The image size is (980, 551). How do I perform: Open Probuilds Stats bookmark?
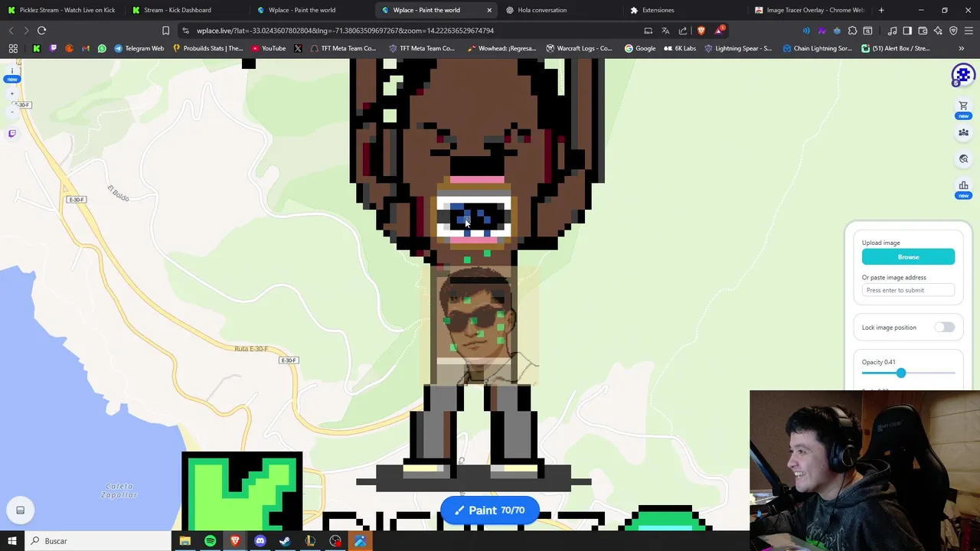208,48
